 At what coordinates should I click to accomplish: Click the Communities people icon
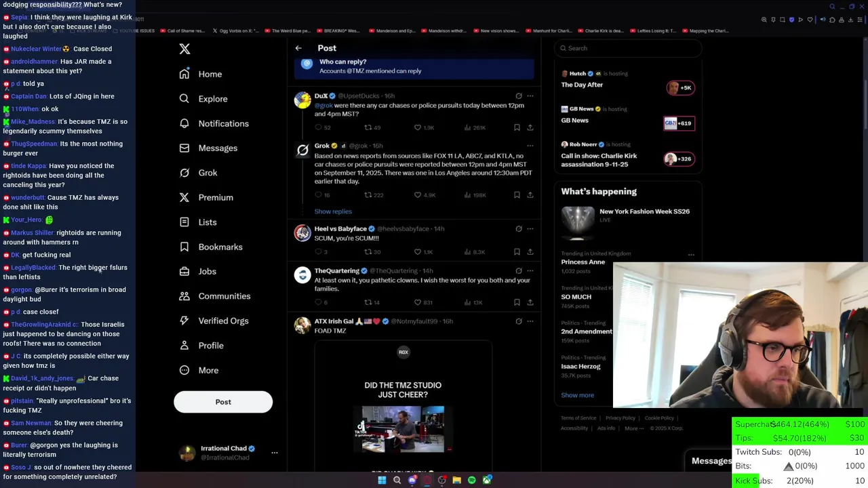tap(184, 296)
